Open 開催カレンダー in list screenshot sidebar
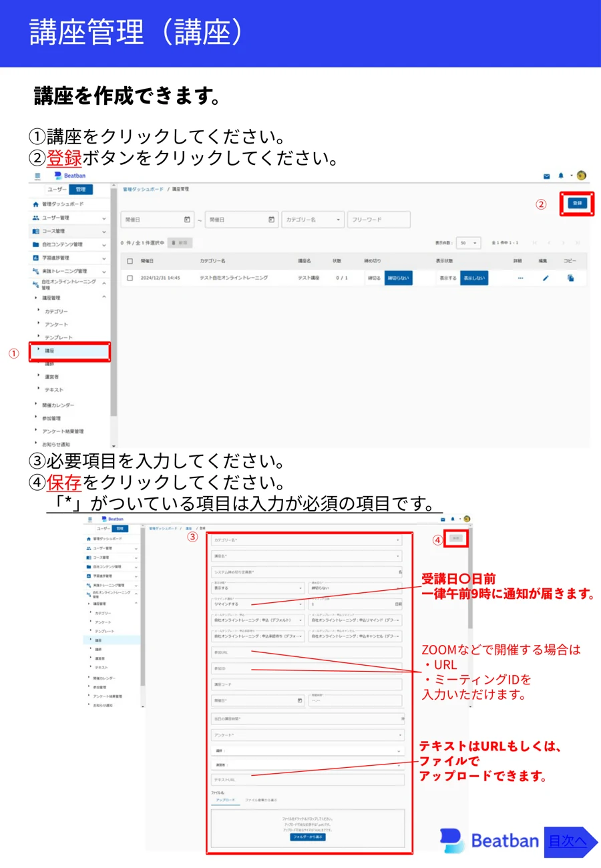This screenshot has width=601, height=868. click(x=58, y=405)
